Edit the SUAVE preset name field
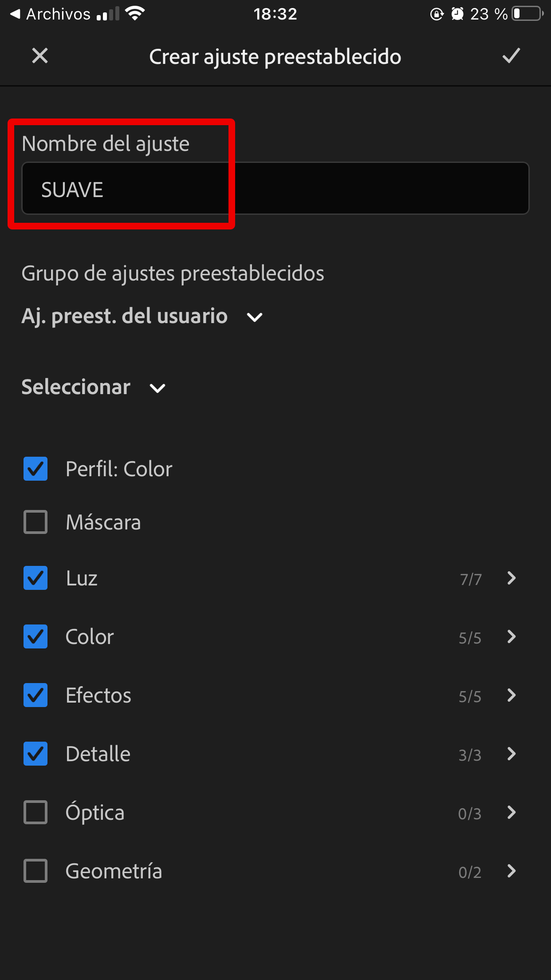551x980 pixels. pos(275,188)
